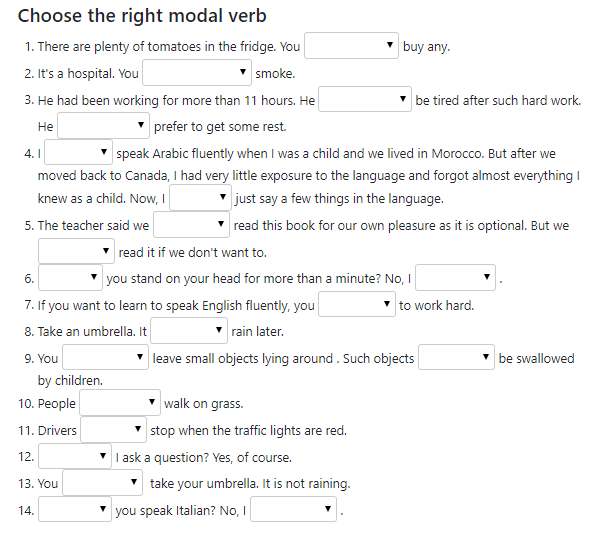This screenshot has height=540, width=599.
Task: Open dropdown after "No, I" in sentence 14
Action: [x=293, y=509]
